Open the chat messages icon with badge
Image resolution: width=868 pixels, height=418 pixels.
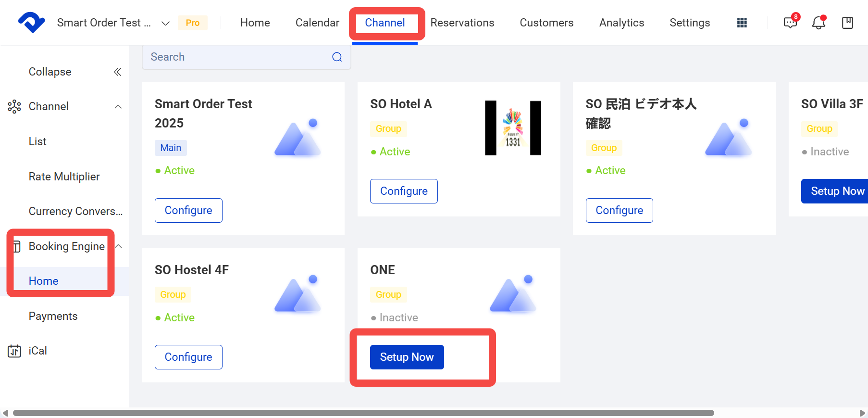[791, 22]
